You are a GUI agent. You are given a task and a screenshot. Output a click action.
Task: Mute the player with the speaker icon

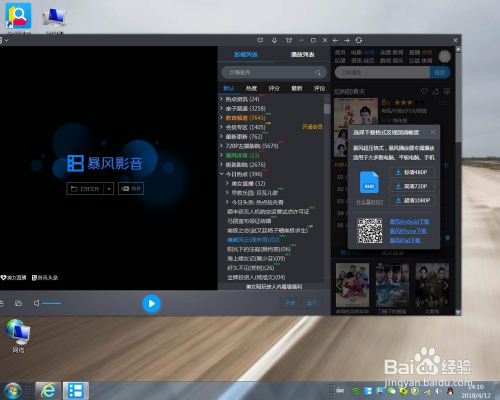pyautogui.click(x=36, y=303)
